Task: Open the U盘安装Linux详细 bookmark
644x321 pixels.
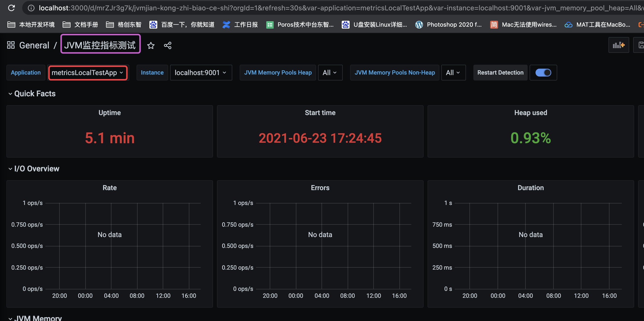Action: [374, 24]
